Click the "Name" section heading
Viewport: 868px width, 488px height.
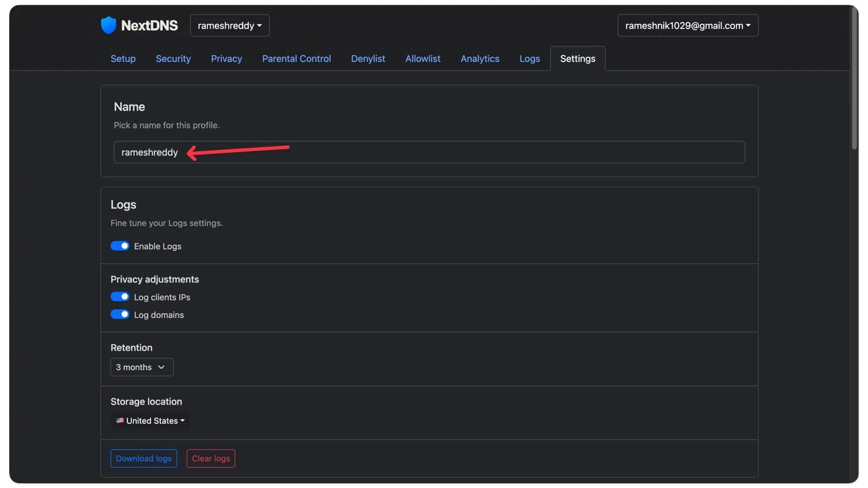tap(130, 107)
